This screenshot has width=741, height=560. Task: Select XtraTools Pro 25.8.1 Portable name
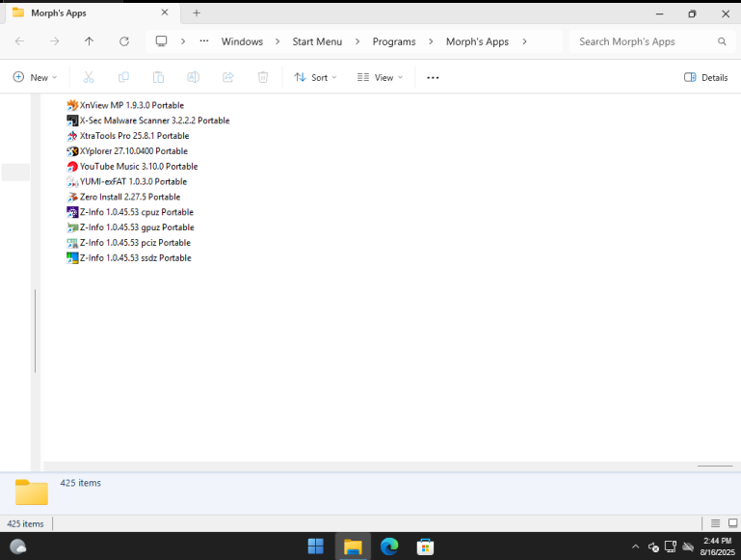click(134, 136)
